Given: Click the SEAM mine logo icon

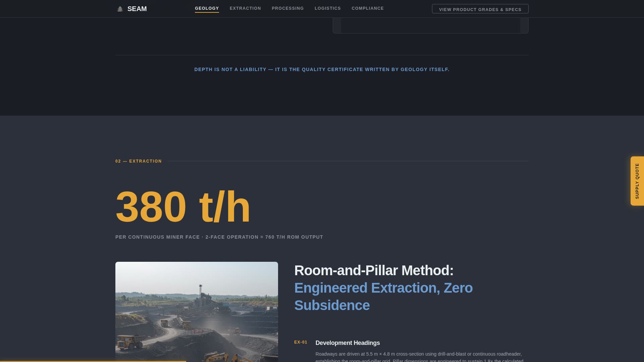Looking at the screenshot, I should point(119,8).
